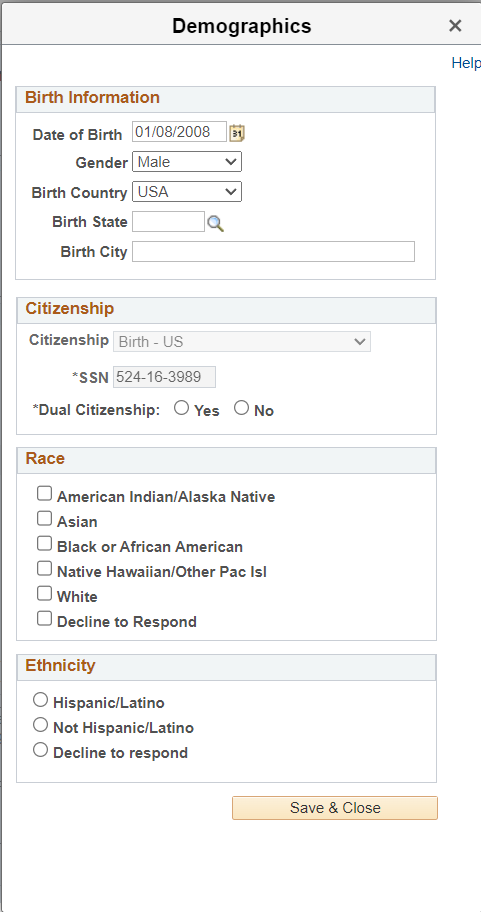Choose Hispanic/Latino ethnicity
Image resolution: width=481 pixels, height=912 pixels.
pos(40,700)
